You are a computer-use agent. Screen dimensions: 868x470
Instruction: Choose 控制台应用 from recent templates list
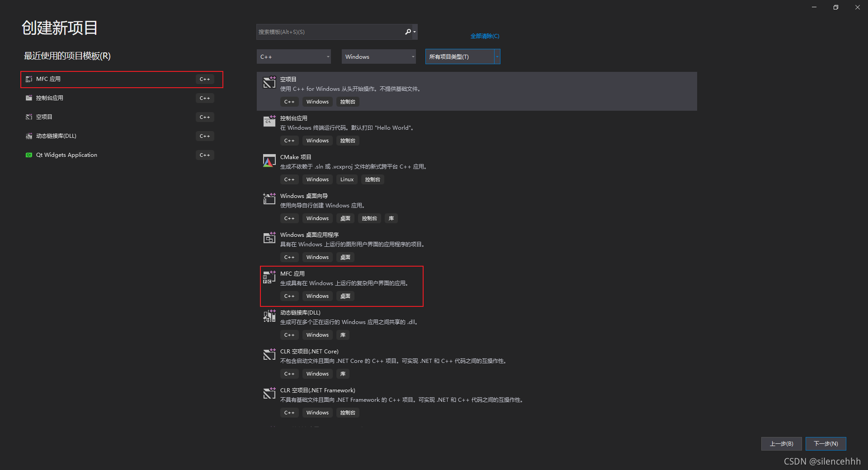(x=122, y=98)
